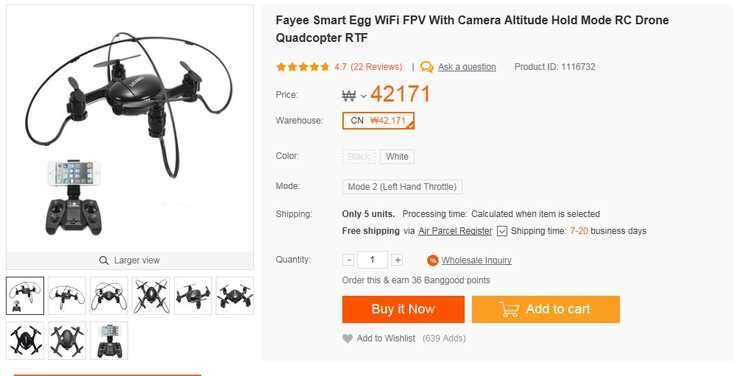Open the Air Parcel Register link

tap(455, 231)
